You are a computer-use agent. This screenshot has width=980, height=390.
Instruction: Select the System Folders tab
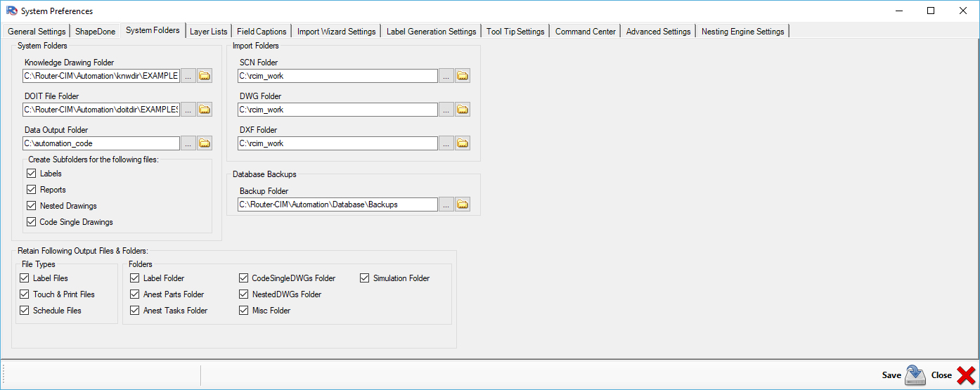(153, 30)
